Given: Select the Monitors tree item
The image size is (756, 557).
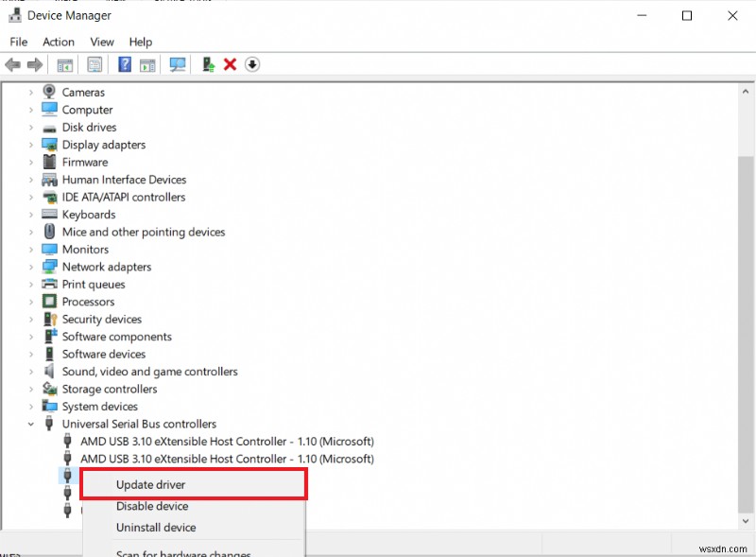Looking at the screenshot, I should 85,249.
